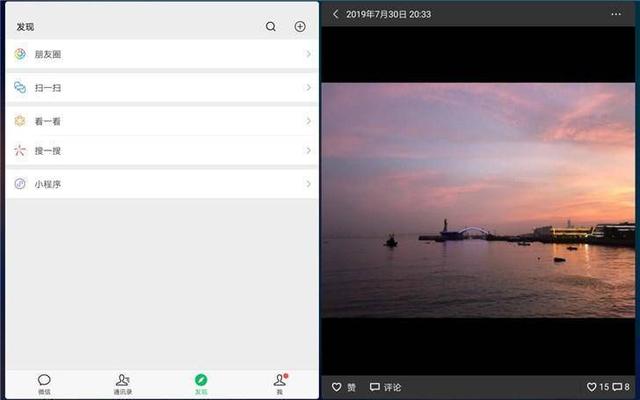The height and width of the screenshot is (400, 640).
Task: Open mini programs via the 小程序 icon
Action: [x=20, y=184]
